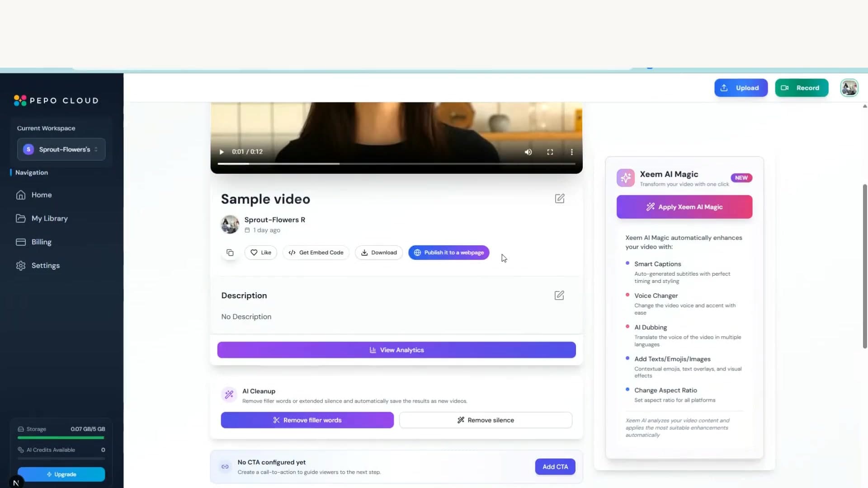Click the 'Smart Captions' feature text

[657, 264]
